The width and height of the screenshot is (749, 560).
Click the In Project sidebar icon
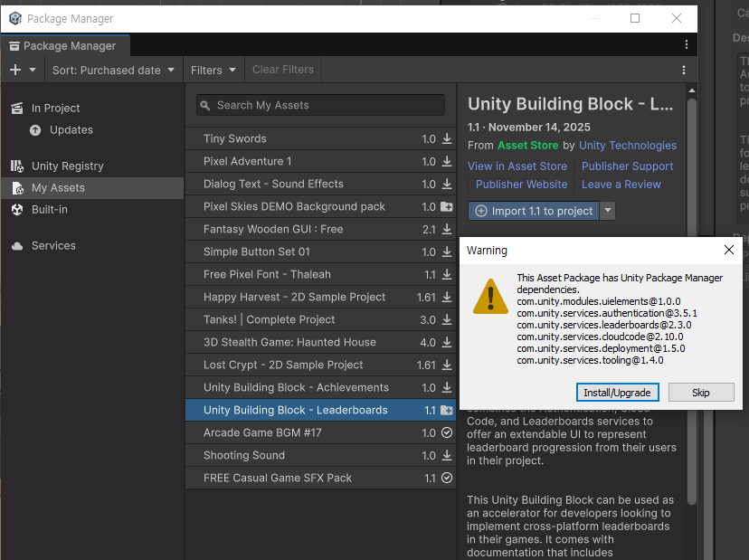click(x=17, y=108)
